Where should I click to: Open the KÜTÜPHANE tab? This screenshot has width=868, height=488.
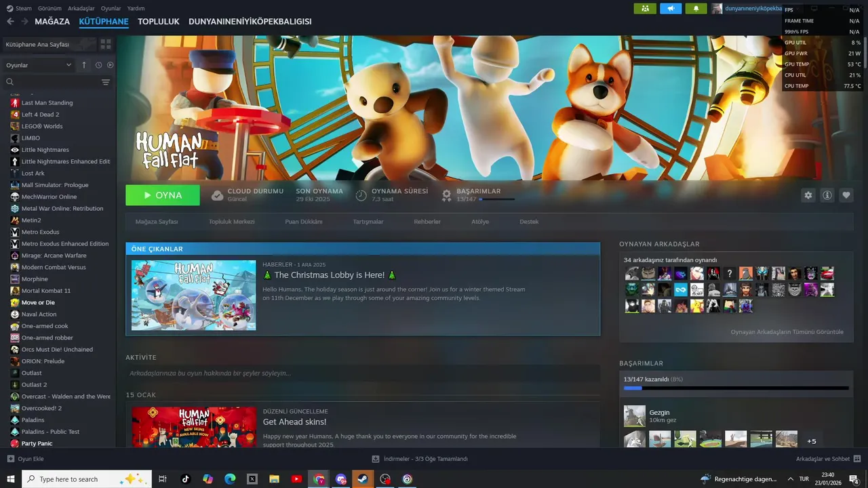(x=104, y=22)
